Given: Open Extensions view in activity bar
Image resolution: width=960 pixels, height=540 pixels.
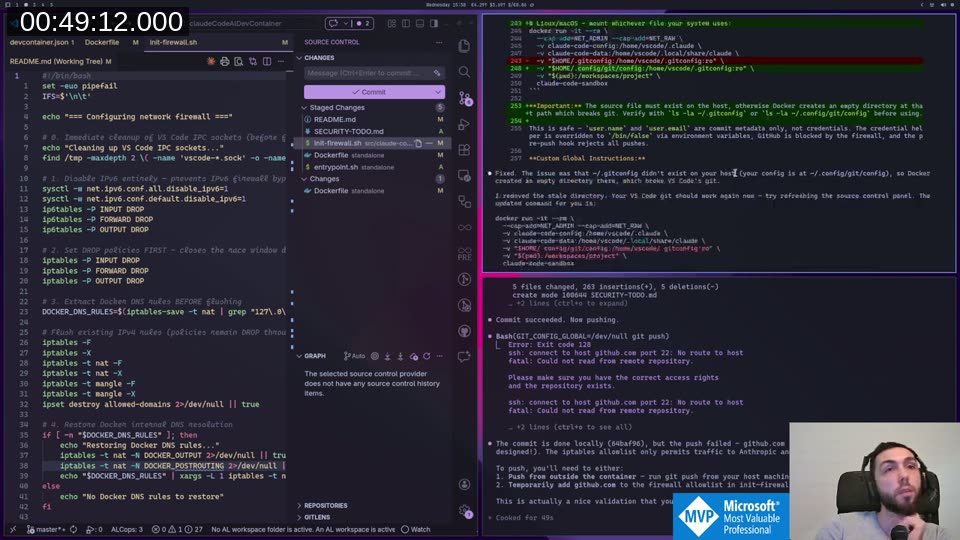Looking at the screenshot, I should (464, 150).
